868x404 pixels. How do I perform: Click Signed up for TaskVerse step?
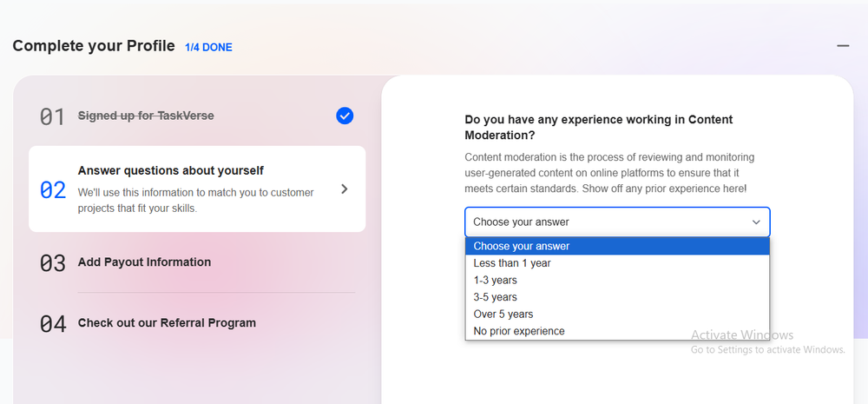click(x=146, y=116)
